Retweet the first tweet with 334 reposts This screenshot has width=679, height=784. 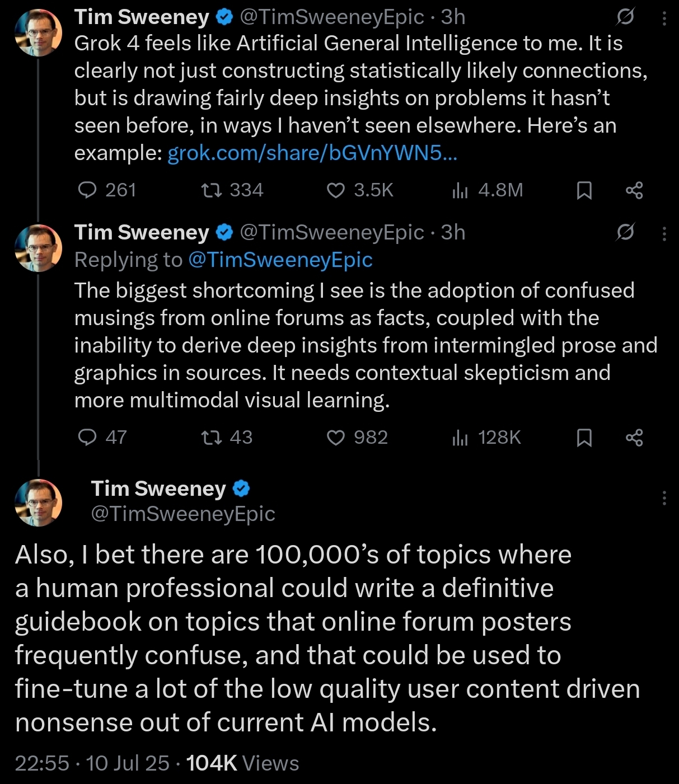pyautogui.click(x=232, y=191)
